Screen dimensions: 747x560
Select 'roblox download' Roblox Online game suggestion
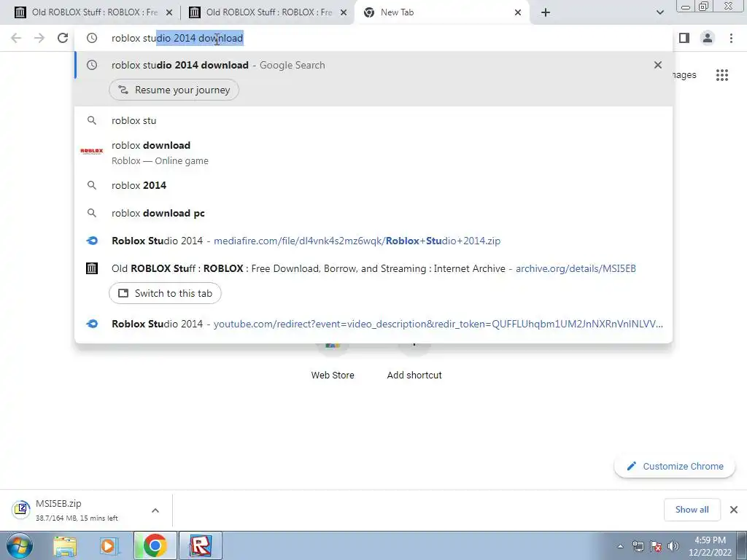point(373,152)
